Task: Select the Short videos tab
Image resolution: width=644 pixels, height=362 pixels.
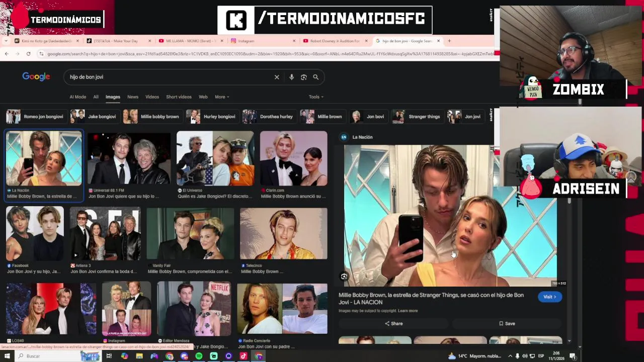Action: (x=179, y=97)
